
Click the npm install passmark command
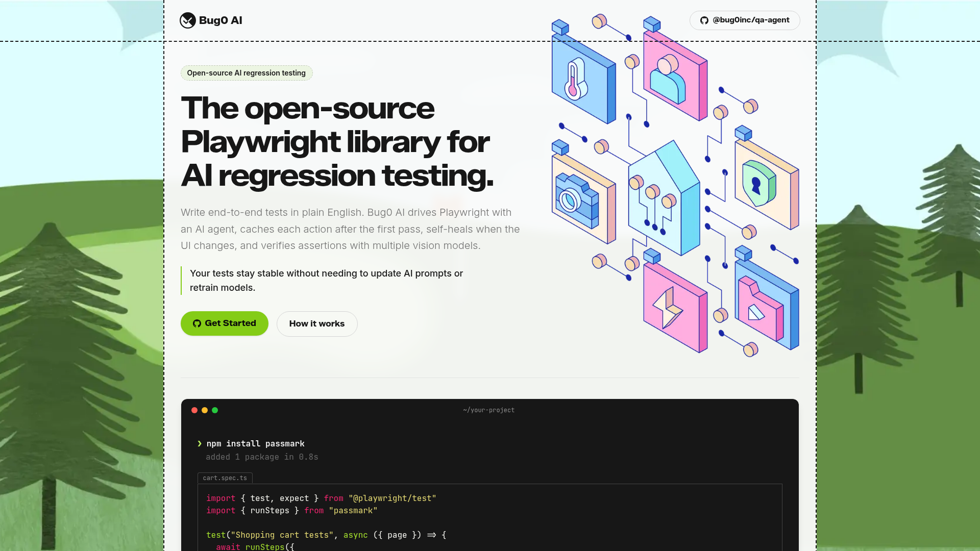tap(255, 444)
